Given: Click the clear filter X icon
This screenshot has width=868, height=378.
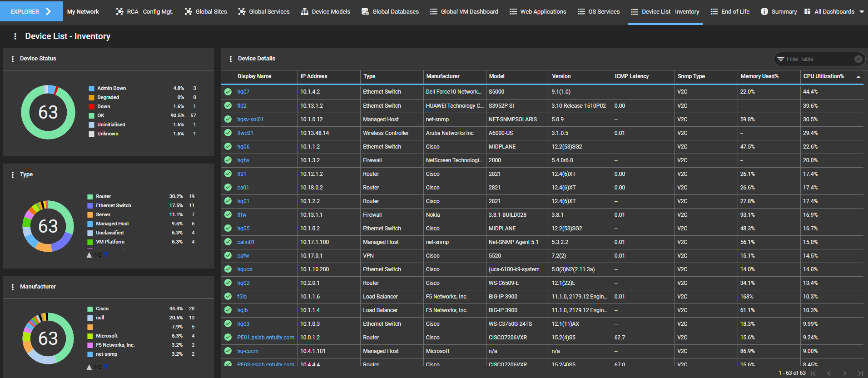Looking at the screenshot, I should [858, 59].
